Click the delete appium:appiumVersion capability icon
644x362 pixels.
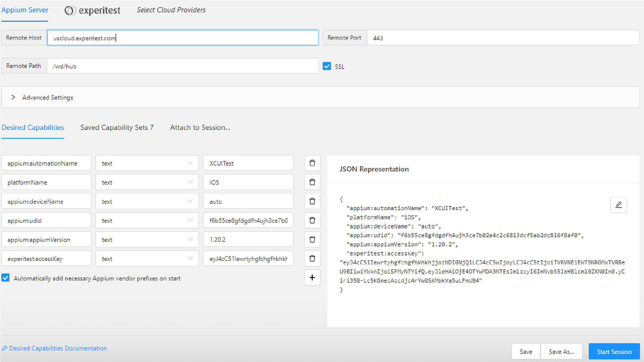coord(313,239)
